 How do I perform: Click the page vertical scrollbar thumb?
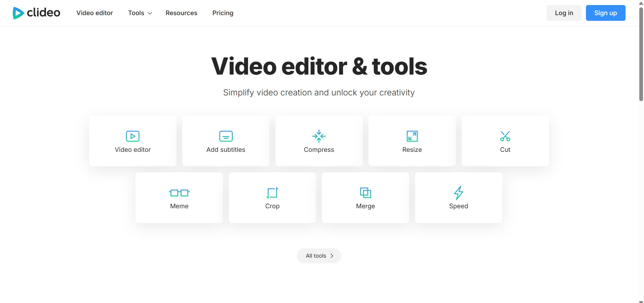(641, 54)
